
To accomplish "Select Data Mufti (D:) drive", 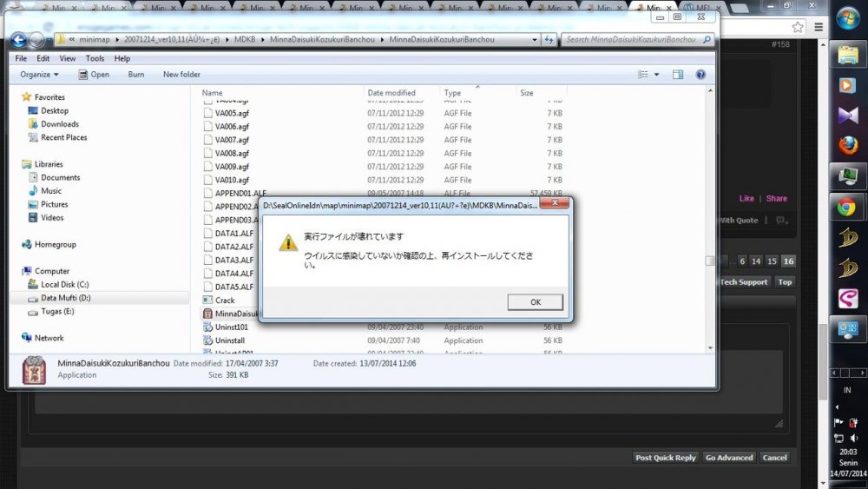I will coord(65,298).
